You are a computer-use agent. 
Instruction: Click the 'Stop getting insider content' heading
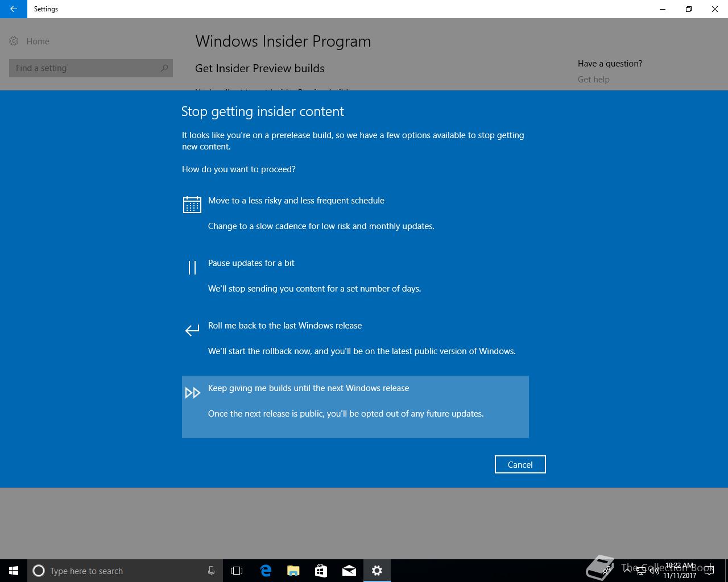click(263, 111)
